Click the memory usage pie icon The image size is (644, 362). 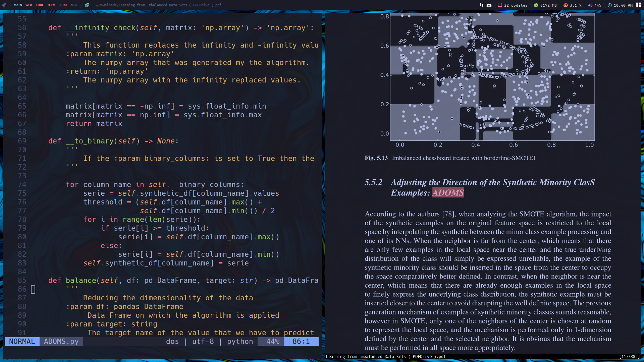tap(536, 5)
